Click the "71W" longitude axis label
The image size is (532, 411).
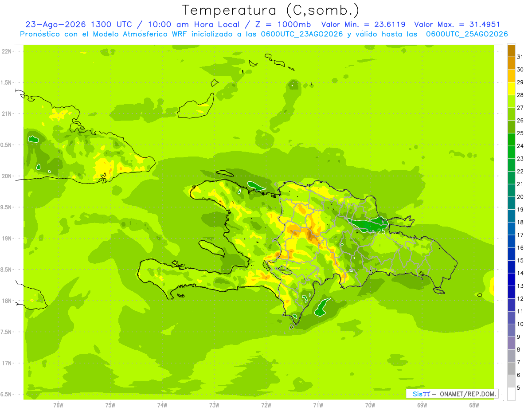click(x=318, y=405)
